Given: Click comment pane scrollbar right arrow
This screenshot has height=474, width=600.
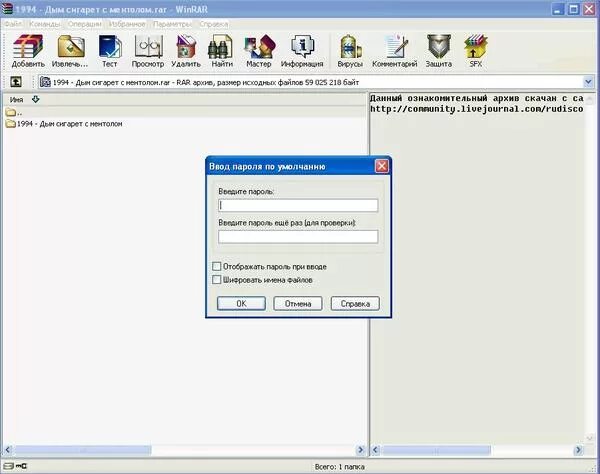Looking at the screenshot, I should 578,450.
